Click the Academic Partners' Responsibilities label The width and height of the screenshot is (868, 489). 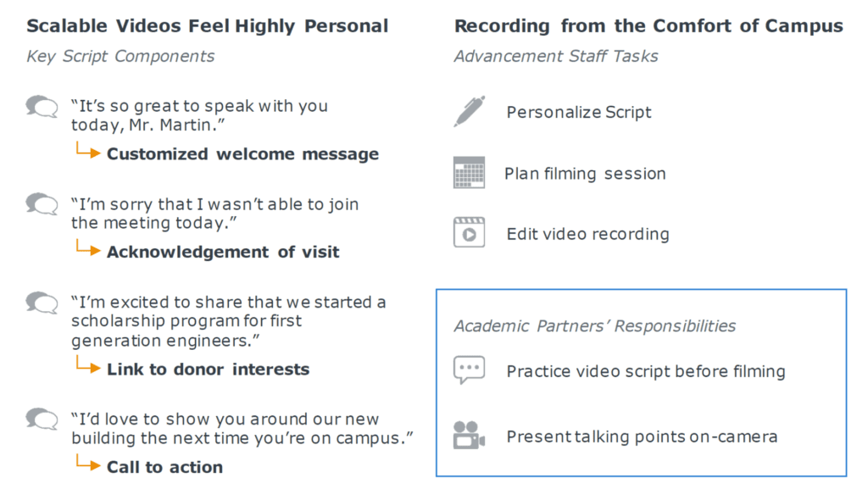(595, 325)
